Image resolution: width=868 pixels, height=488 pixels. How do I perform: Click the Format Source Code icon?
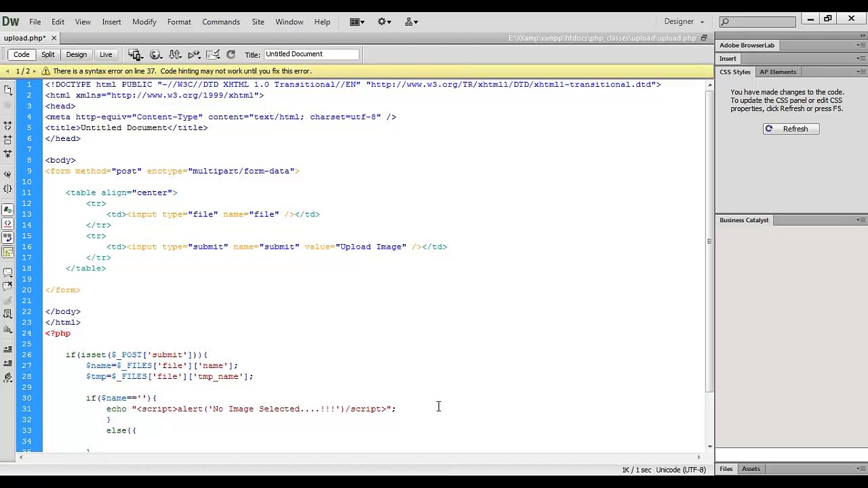(x=7, y=378)
